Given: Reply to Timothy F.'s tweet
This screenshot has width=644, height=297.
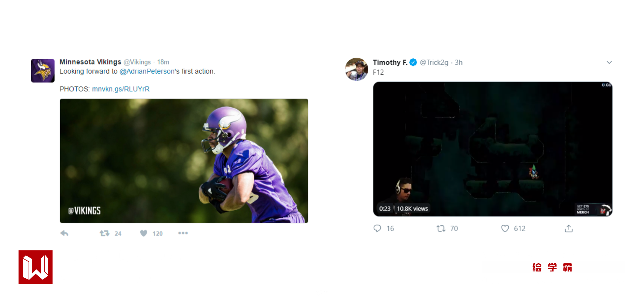Looking at the screenshot, I should tap(377, 229).
